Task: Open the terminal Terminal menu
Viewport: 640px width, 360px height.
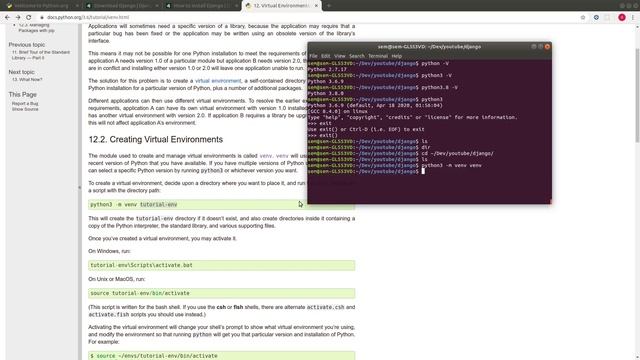Action: [378, 56]
